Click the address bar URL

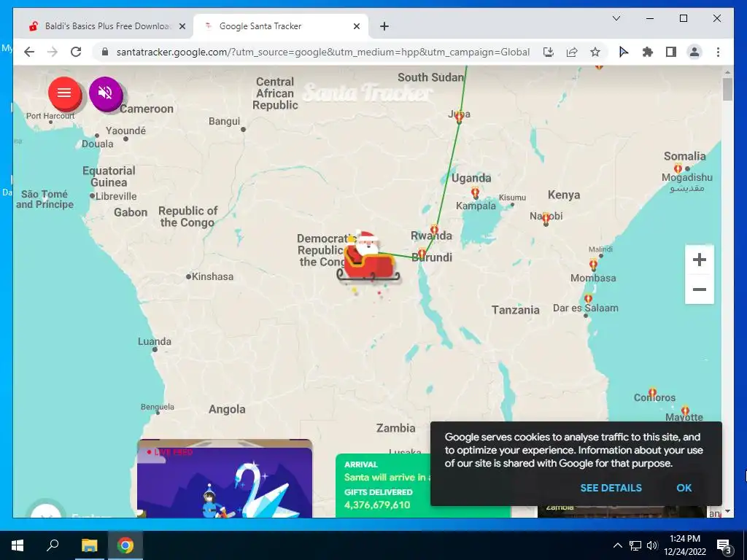pos(323,52)
